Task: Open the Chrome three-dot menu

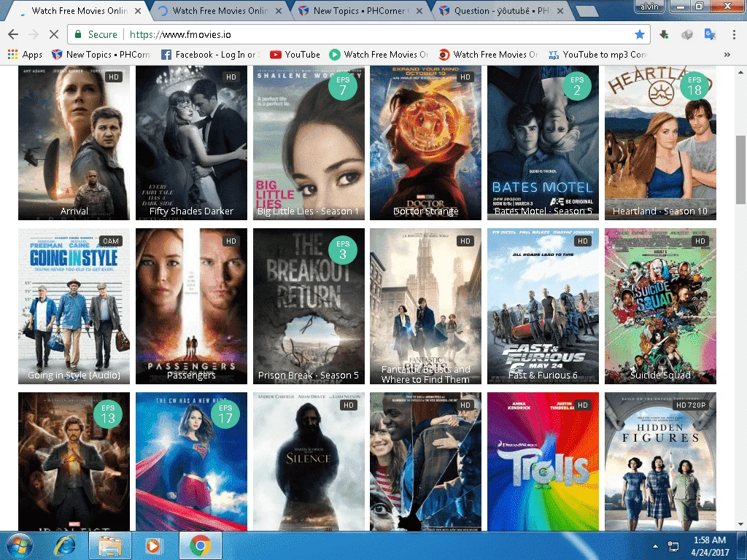Action: click(734, 34)
